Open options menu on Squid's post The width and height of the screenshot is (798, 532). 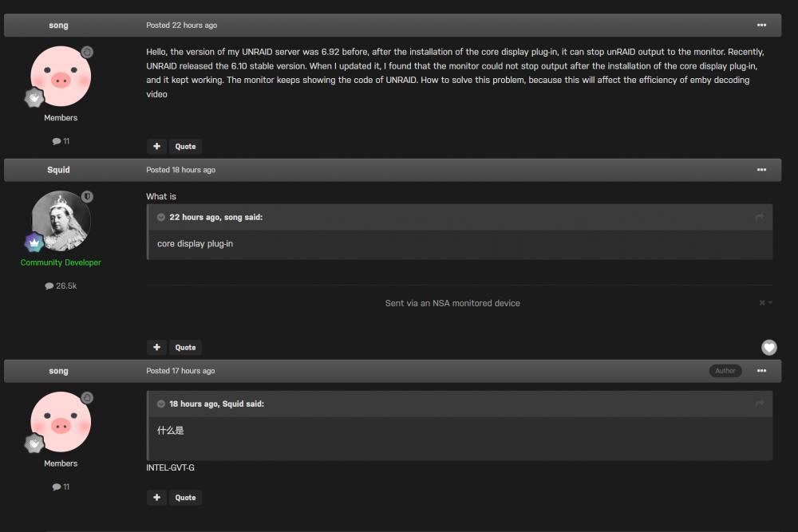761,170
